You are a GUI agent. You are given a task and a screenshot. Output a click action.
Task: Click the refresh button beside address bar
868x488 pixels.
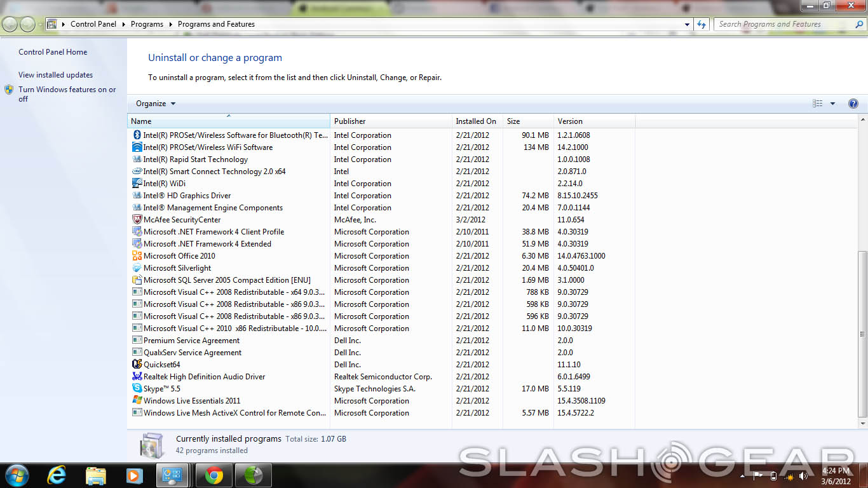coord(702,24)
